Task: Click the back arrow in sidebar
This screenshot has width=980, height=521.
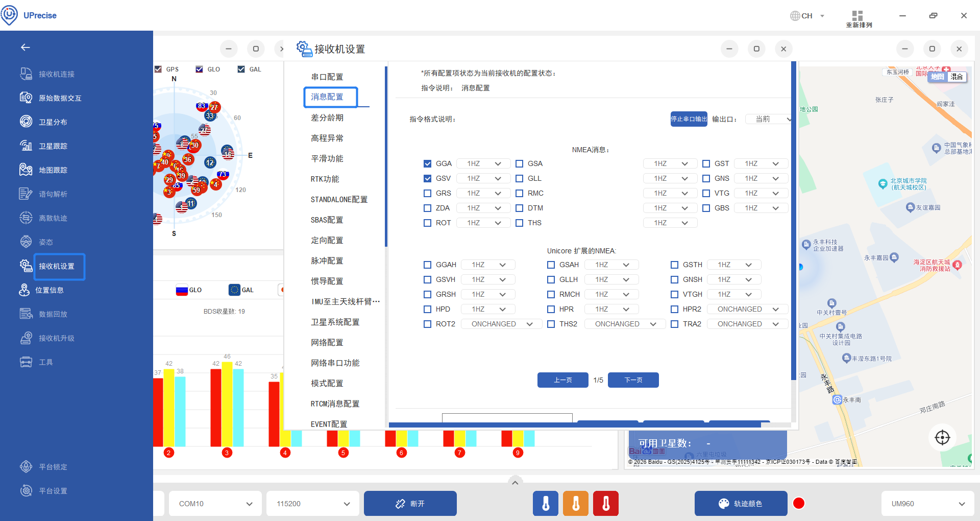Action: pos(26,48)
